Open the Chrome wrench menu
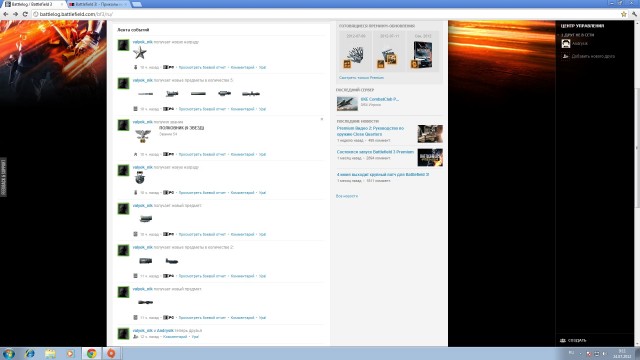This screenshot has width=640, height=360. click(x=634, y=14)
